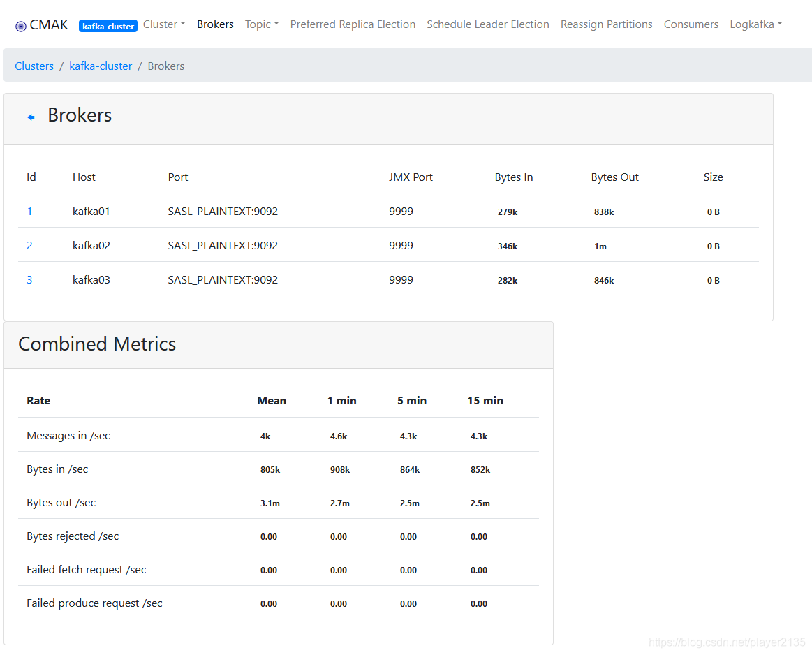Open the Consumers page
812x655 pixels.
(x=691, y=24)
